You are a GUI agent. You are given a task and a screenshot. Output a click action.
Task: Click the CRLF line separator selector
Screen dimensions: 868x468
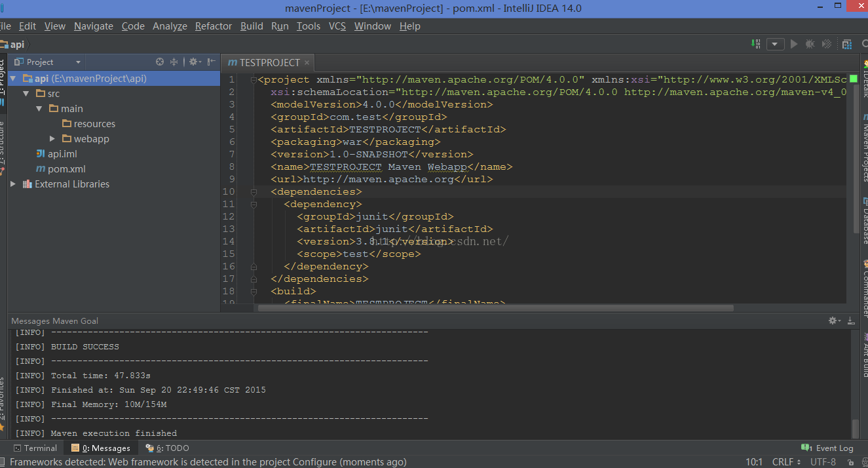[786, 461]
